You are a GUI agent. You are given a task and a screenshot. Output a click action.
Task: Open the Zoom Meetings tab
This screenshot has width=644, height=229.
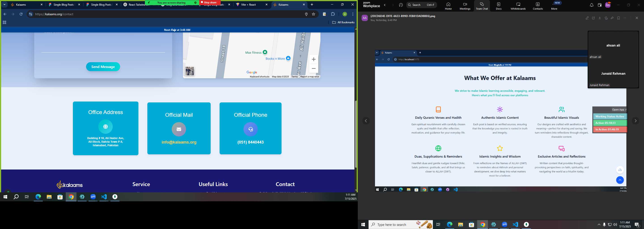click(x=465, y=6)
